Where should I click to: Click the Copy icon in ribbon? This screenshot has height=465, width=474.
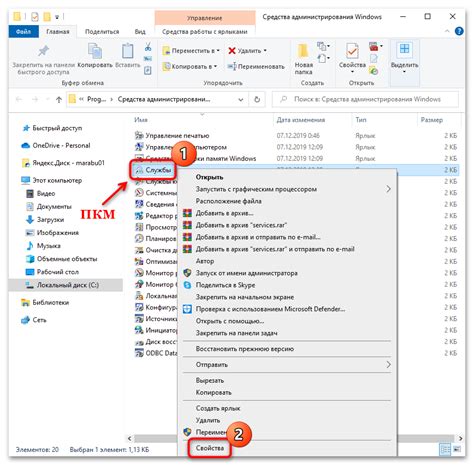[95, 51]
